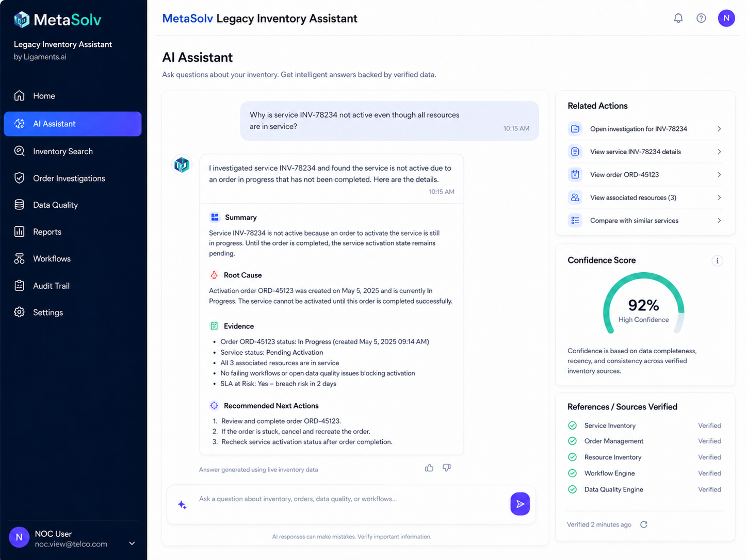Give the answer a thumbs down
The width and height of the screenshot is (747, 560).
(x=447, y=468)
